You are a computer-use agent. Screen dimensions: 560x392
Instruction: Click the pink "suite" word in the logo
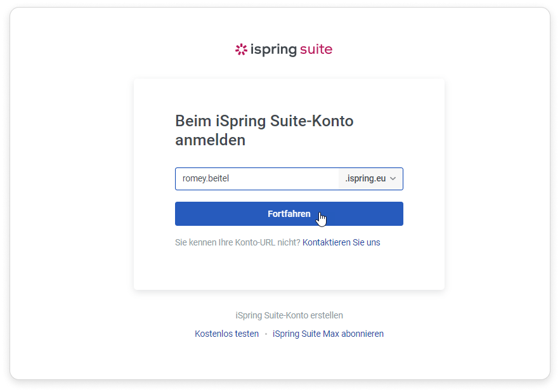point(316,49)
